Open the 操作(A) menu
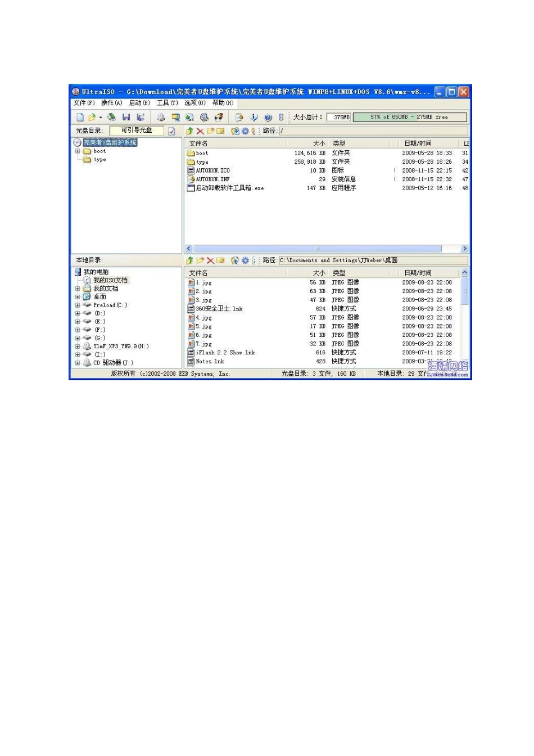534x756 pixels. pos(112,103)
